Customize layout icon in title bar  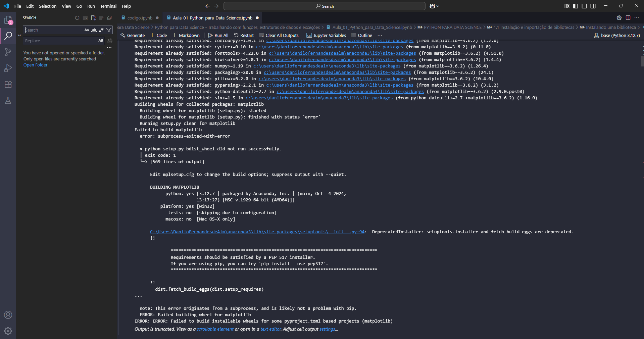tap(567, 6)
